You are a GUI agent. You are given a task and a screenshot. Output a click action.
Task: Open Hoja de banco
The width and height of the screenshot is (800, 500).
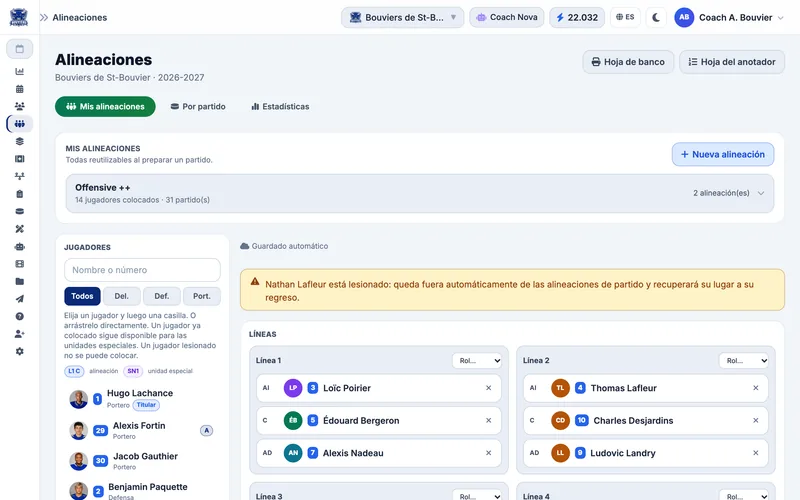point(628,62)
